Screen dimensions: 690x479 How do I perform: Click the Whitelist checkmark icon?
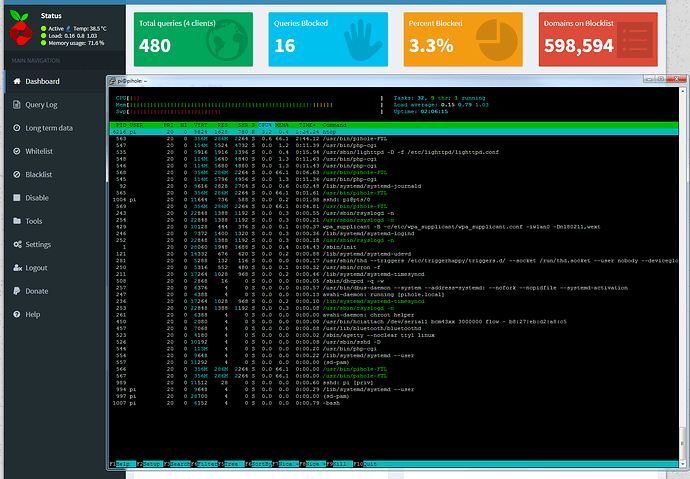[x=17, y=151]
